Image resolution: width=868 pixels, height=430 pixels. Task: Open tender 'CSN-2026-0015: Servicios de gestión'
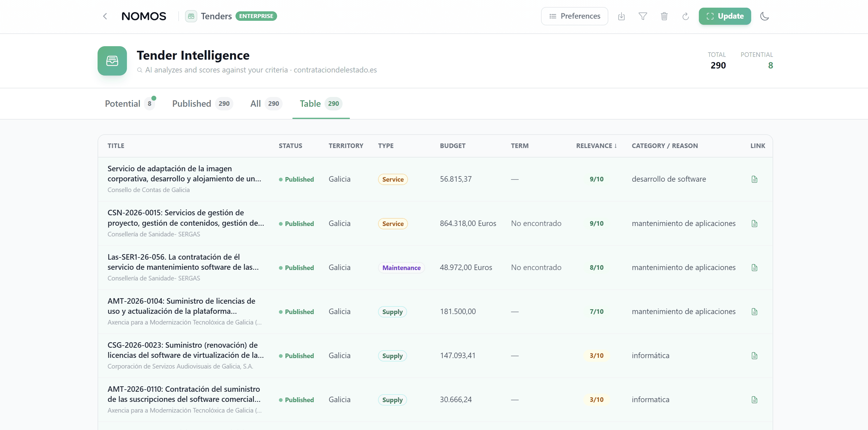186,218
